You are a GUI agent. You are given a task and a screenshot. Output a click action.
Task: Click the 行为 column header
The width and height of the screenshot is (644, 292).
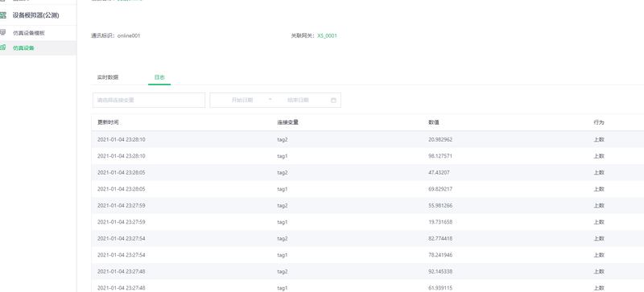click(599, 122)
